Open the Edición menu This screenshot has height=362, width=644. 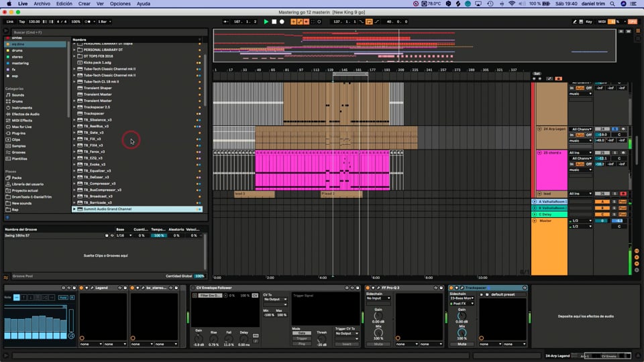pos(64,4)
